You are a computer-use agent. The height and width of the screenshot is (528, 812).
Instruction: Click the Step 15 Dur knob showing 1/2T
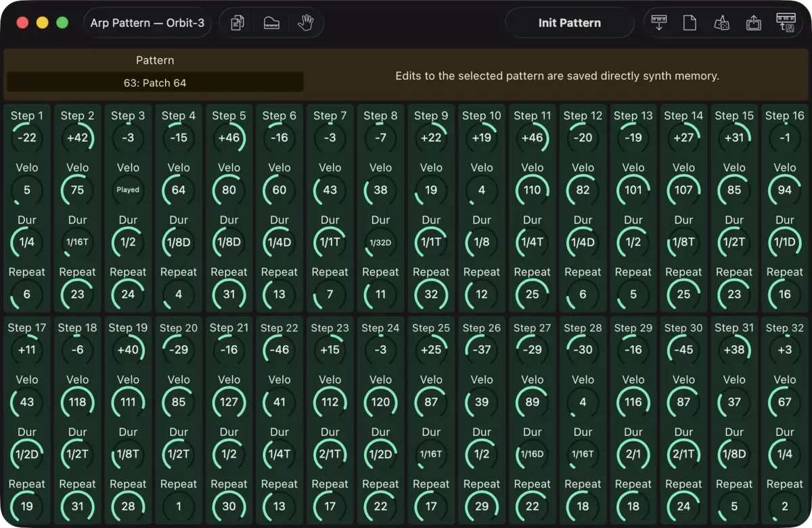(x=734, y=242)
